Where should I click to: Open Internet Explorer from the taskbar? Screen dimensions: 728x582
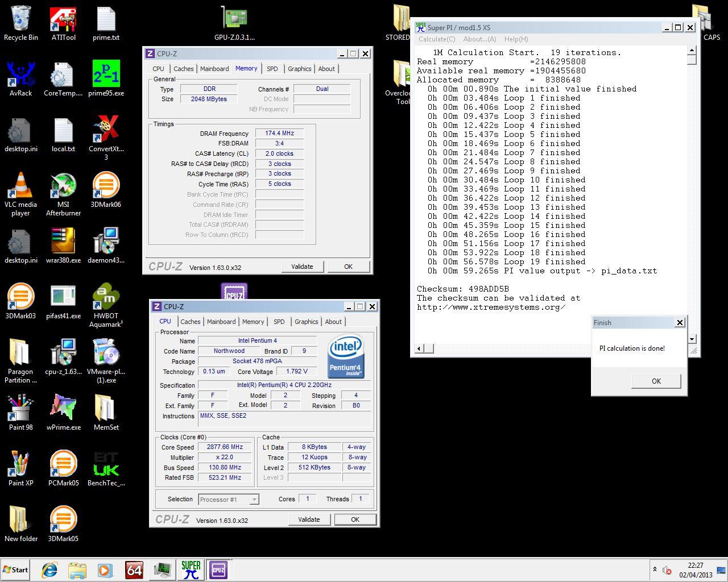tap(49, 569)
